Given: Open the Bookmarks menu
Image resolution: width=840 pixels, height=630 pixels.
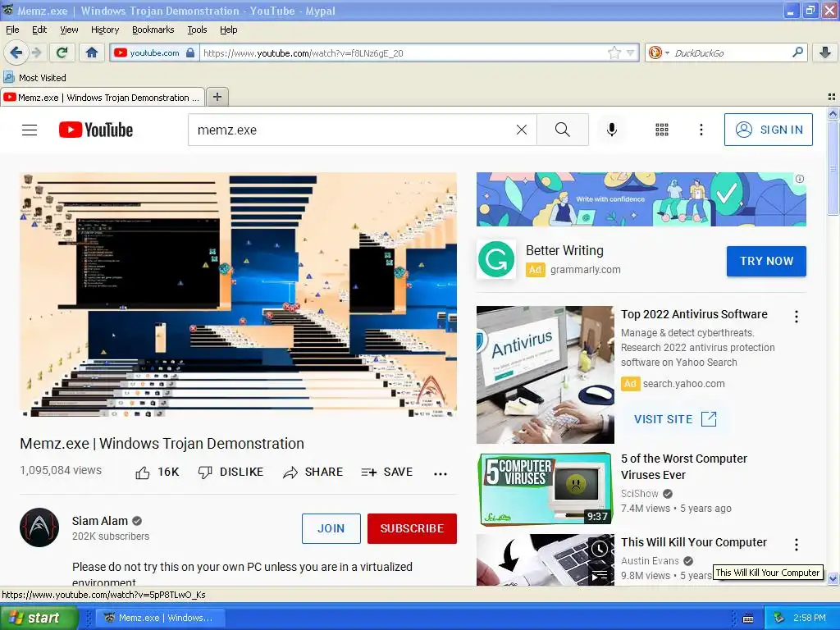Looking at the screenshot, I should 153,30.
